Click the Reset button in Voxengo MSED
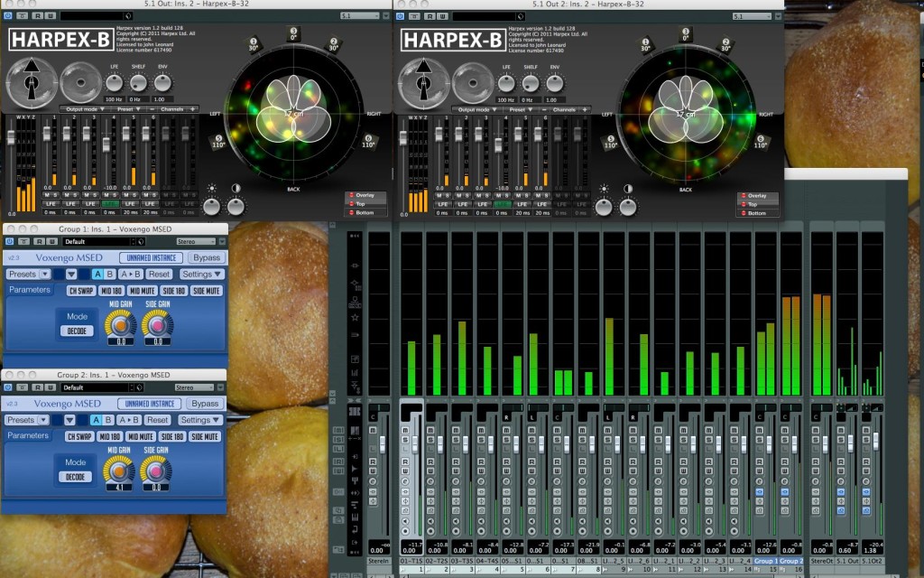The height and width of the screenshot is (578, 924). click(159, 275)
